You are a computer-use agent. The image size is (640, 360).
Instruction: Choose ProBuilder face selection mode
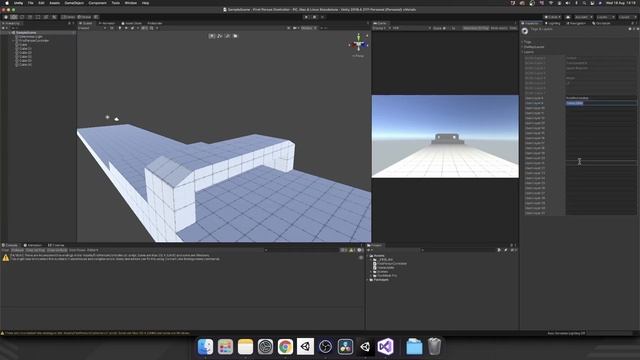tap(235, 36)
